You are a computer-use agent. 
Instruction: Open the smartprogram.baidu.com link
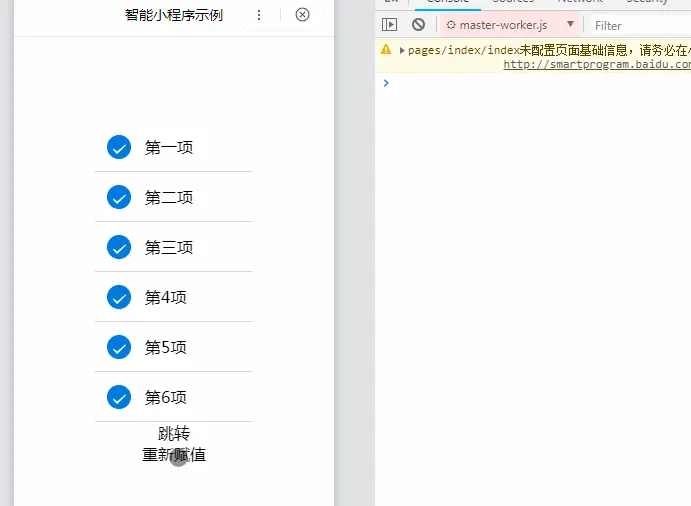click(x=597, y=64)
